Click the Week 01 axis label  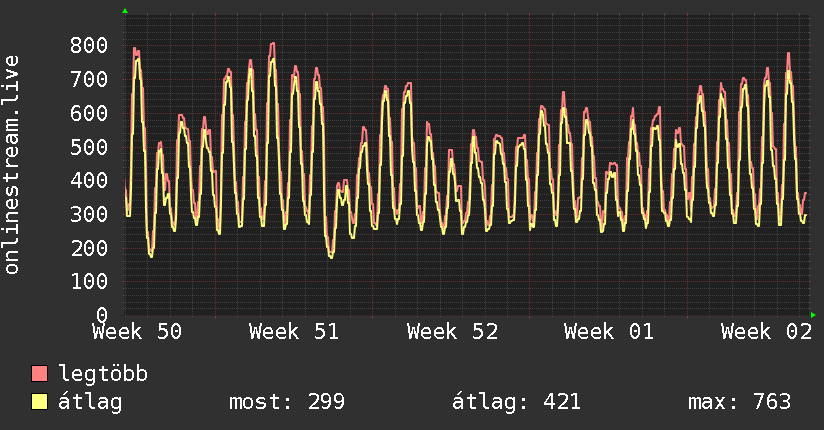(x=609, y=332)
